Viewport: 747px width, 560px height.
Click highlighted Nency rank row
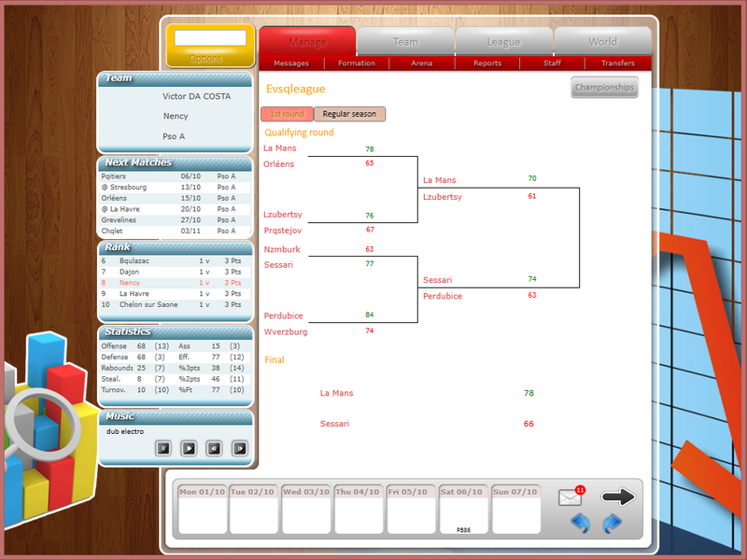coord(175,283)
